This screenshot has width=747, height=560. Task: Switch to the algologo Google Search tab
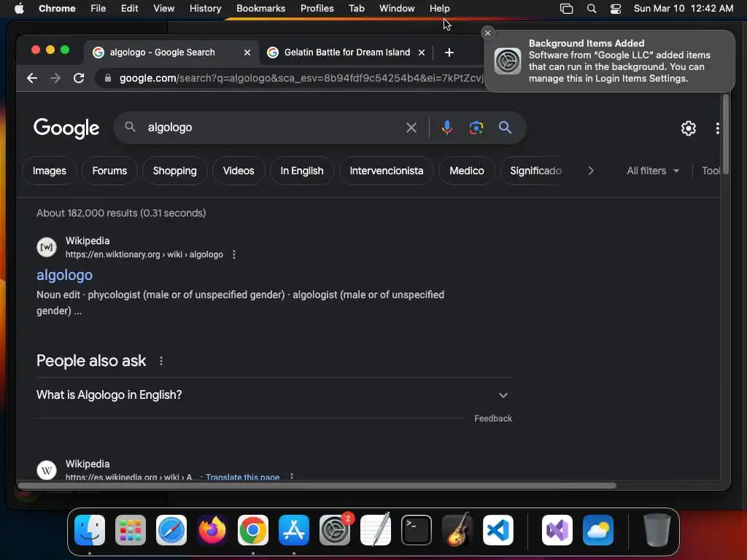coord(171,52)
